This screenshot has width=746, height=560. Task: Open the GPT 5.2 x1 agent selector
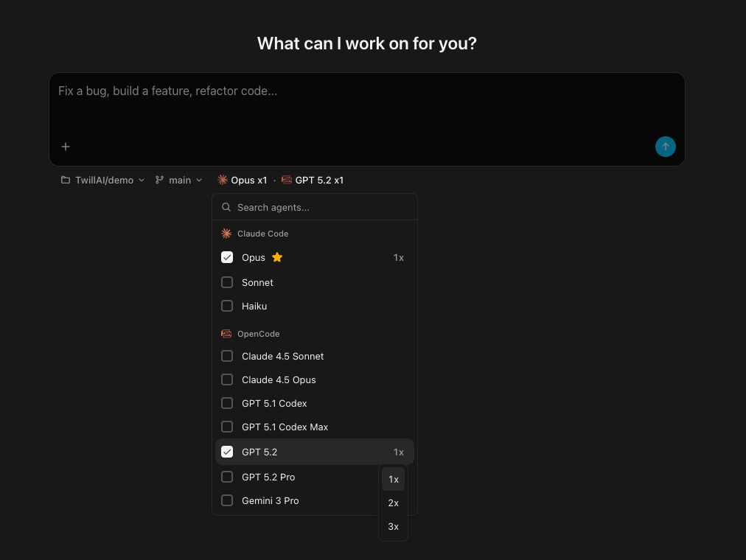[313, 180]
